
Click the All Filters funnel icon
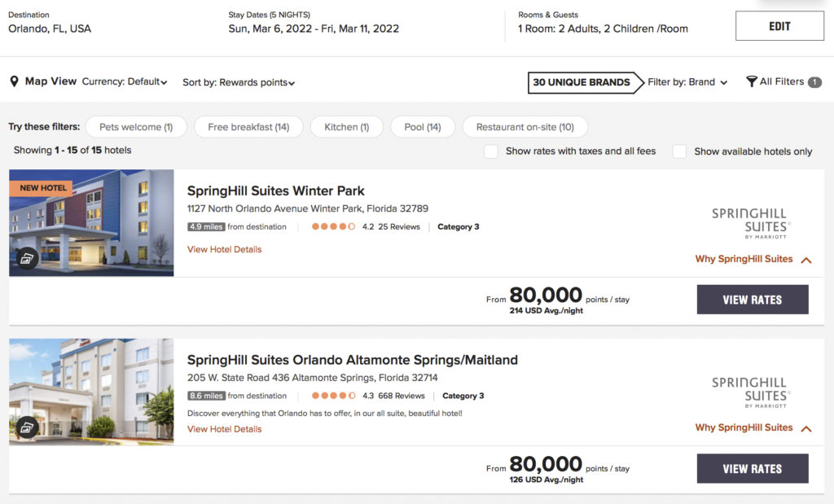coord(752,81)
